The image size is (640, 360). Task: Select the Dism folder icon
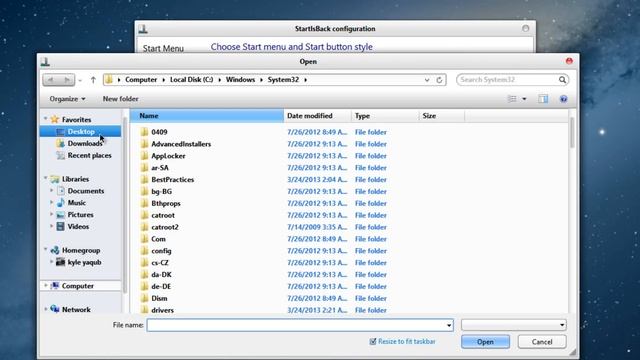pyautogui.click(x=144, y=298)
